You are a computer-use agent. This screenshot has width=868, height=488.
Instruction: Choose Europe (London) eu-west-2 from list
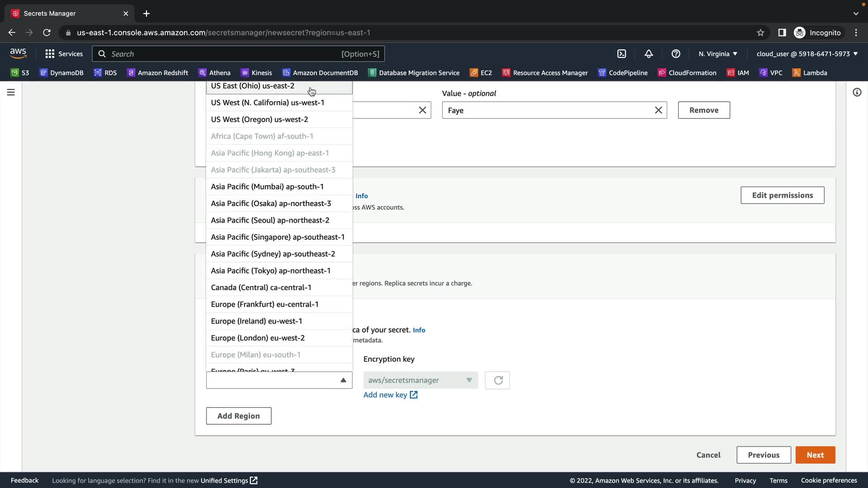click(258, 338)
